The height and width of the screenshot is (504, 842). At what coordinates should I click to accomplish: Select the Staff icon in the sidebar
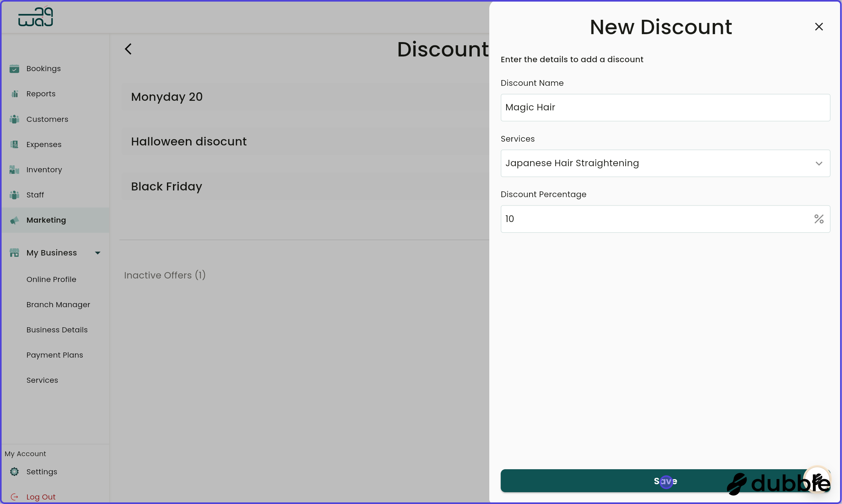15,195
